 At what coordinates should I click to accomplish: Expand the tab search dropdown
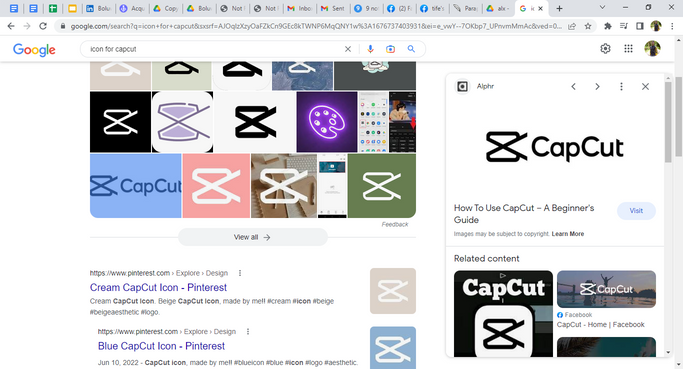coord(602,7)
